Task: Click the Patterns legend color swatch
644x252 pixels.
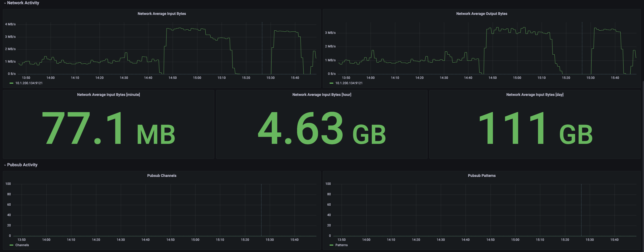Action: (x=331, y=245)
